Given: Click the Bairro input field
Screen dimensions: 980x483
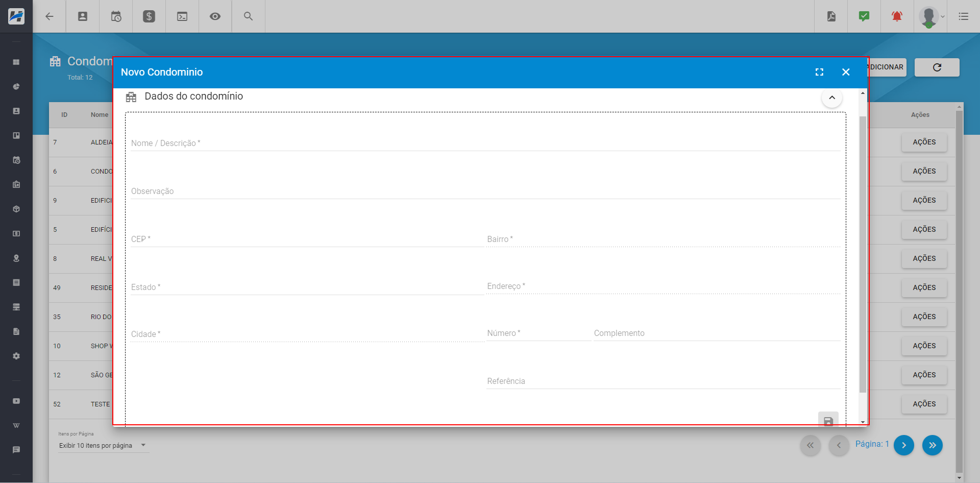Looking at the screenshot, I should [663, 239].
